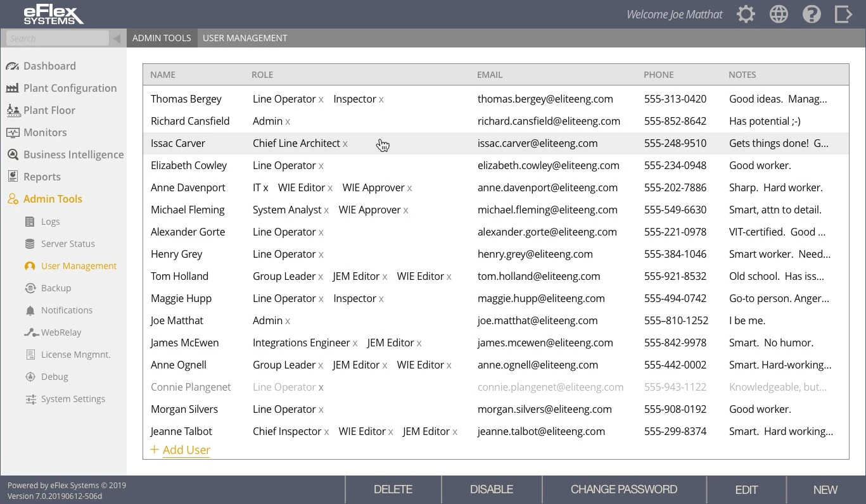Open settings via the gear icon
Image resolution: width=866 pixels, height=504 pixels.
coord(746,15)
